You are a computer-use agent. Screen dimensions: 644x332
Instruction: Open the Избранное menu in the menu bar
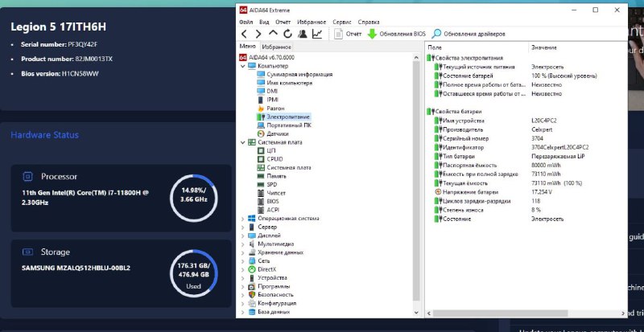click(x=312, y=23)
